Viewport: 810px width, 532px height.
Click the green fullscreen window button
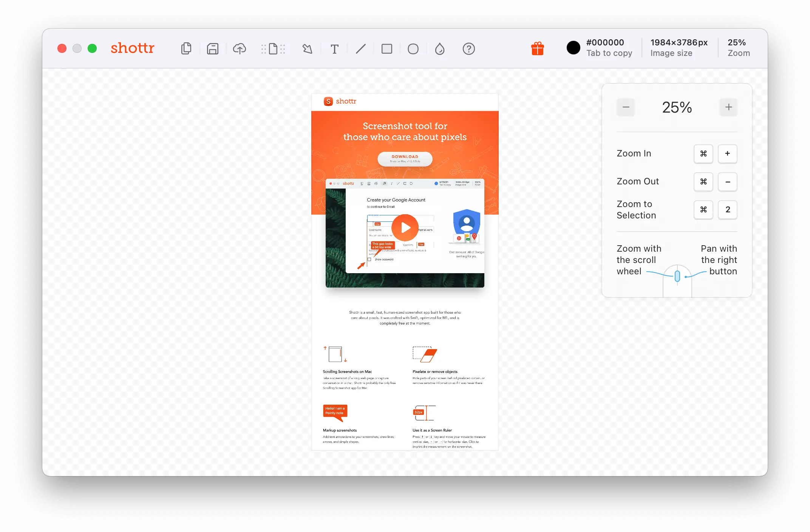tap(92, 48)
